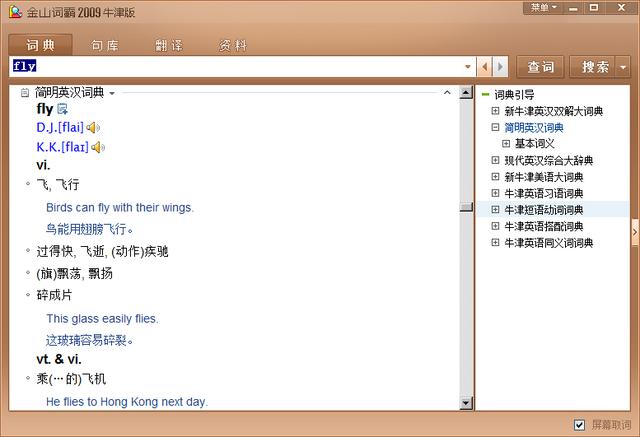Select 新牛津美语大词典 tree entry
The image size is (640, 437).
pyautogui.click(x=544, y=177)
